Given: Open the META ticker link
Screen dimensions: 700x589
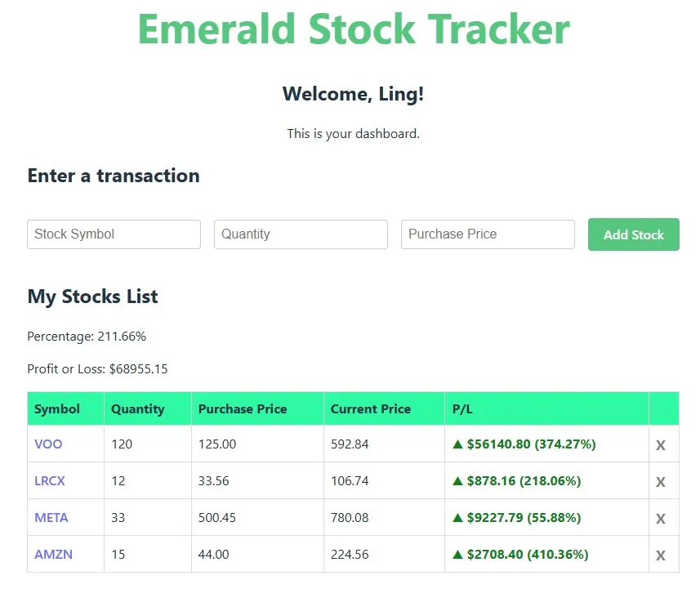Looking at the screenshot, I should [51, 518].
